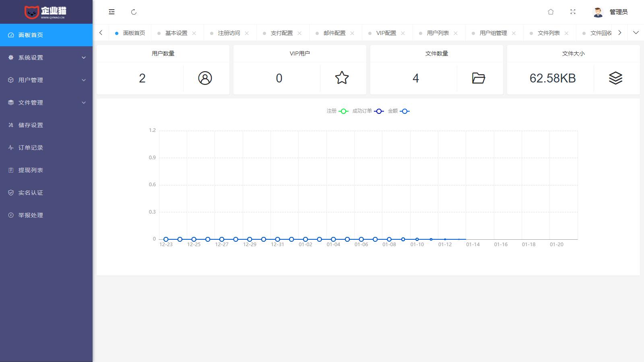The height and width of the screenshot is (362, 644).
Task: Expand the 系统设置 sidebar menu
Action: point(46,58)
